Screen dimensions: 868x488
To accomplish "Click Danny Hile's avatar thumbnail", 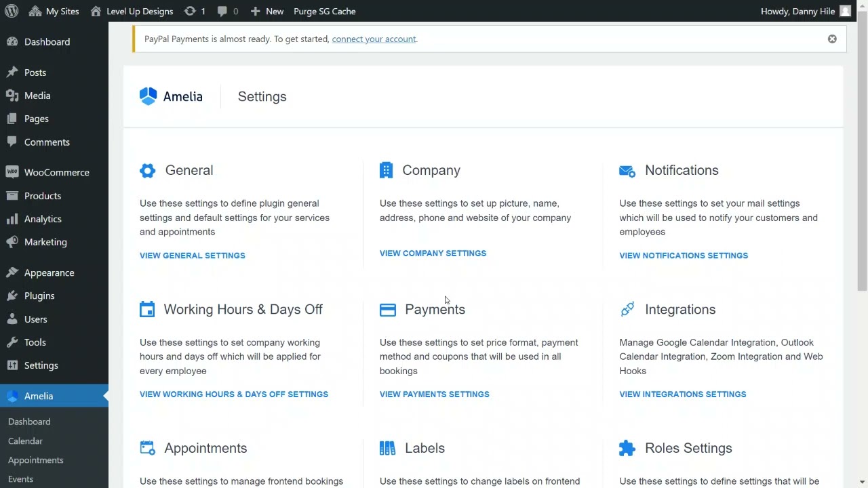I will (845, 11).
